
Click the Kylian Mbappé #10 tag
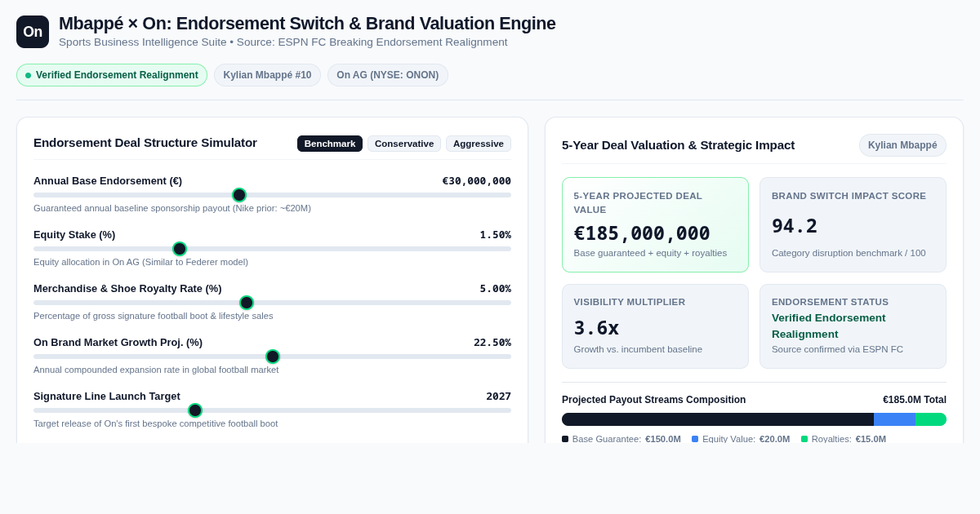(x=267, y=75)
